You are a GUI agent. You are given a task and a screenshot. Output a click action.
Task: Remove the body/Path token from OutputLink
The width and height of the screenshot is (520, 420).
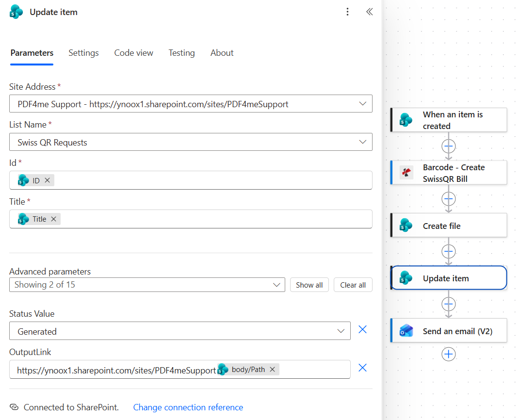[x=272, y=369]
